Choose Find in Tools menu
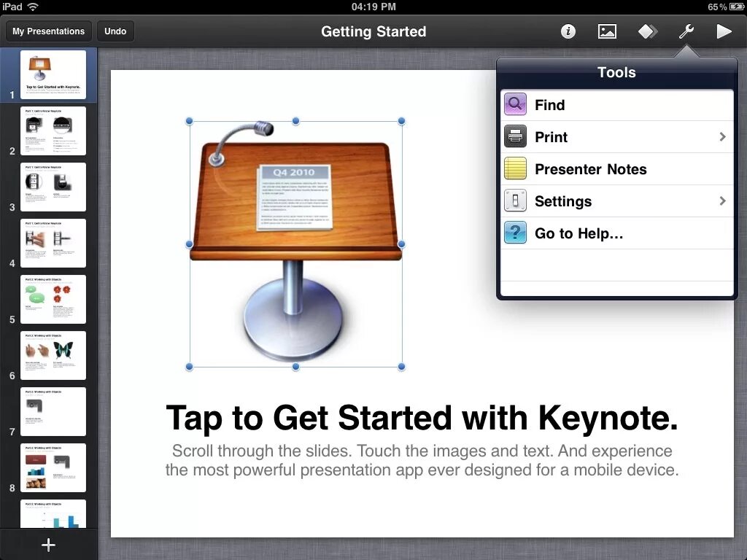The width and height of the screenshot is (747, 560). (x=616, y=105)
